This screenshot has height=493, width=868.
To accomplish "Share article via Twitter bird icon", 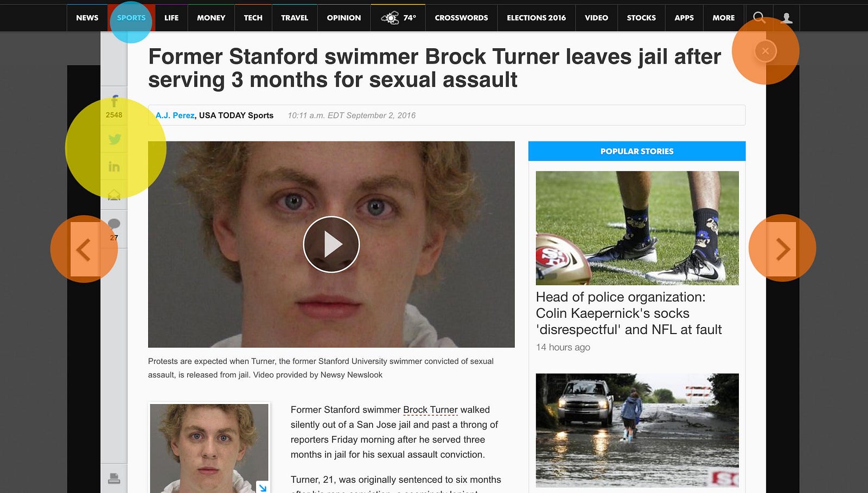I will tap(114, 139).
